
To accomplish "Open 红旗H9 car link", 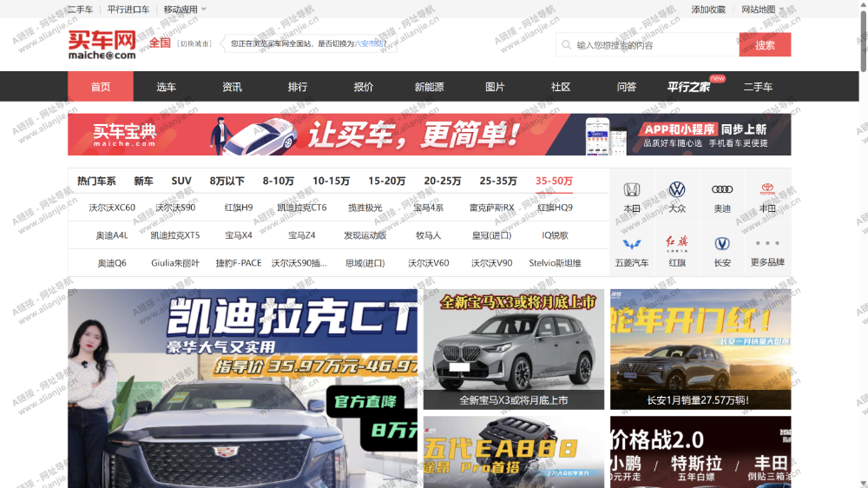I will coord(239,208).
